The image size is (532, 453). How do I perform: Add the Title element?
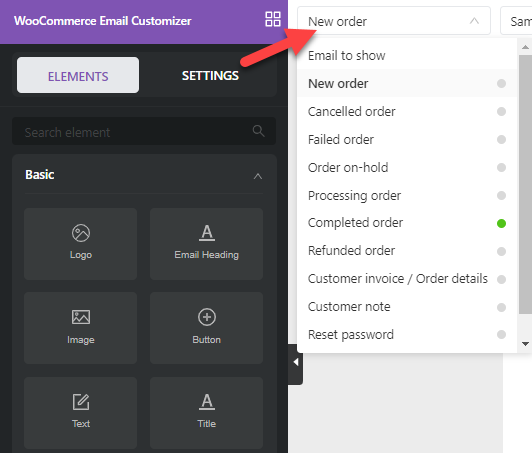(x=206, y=413)
